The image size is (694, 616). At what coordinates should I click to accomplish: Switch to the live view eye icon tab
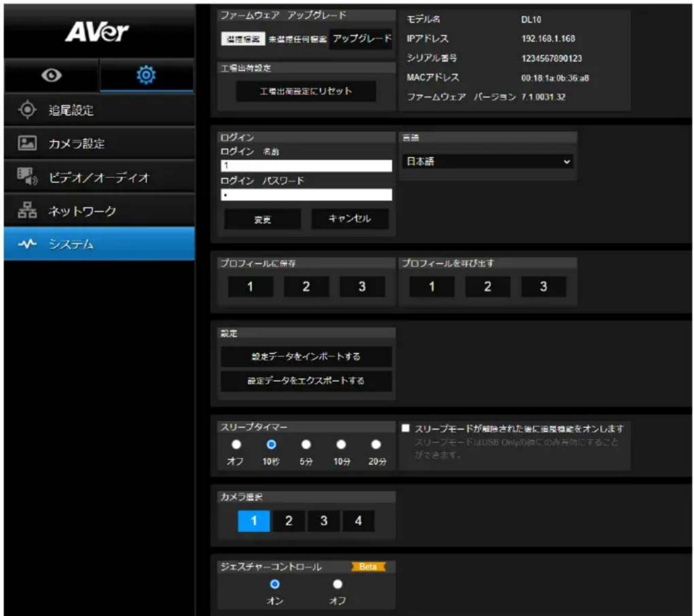pos(52,76)
